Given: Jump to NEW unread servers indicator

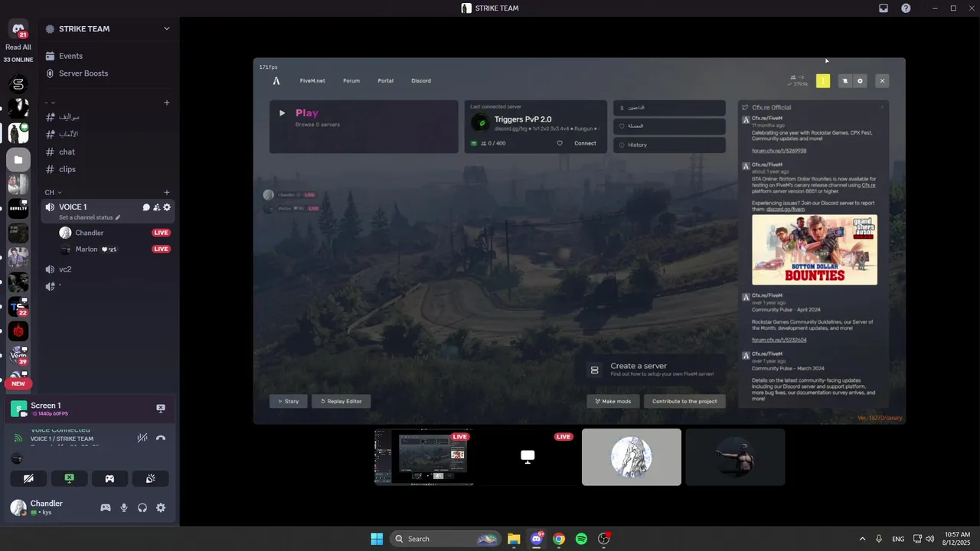Looking at the screenshot, I should point(18,383).
